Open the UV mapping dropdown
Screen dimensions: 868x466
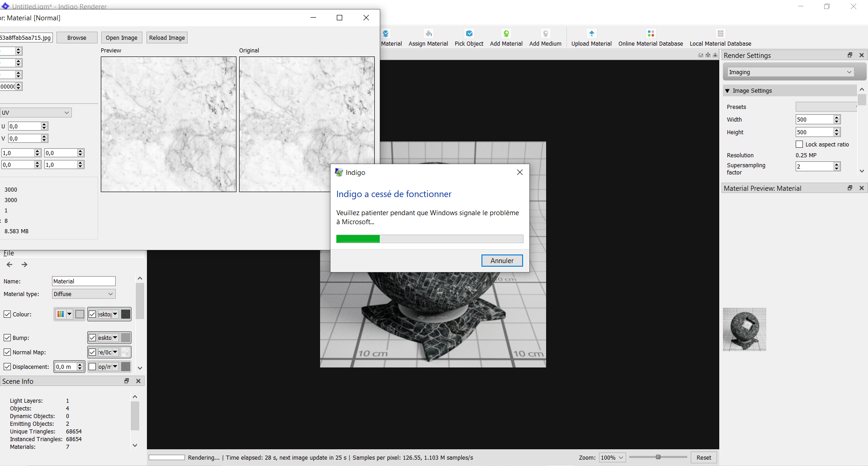click(36, 113)
